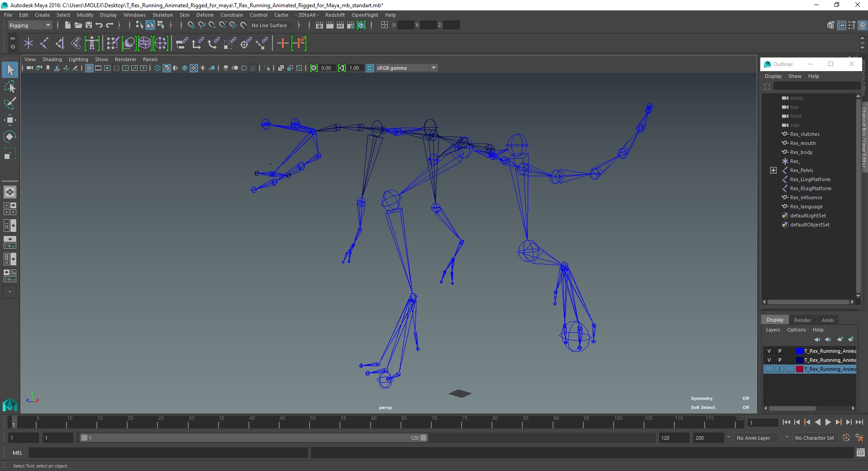Open the sRGB gamma color space dropdown

click(x=406, y=68)
